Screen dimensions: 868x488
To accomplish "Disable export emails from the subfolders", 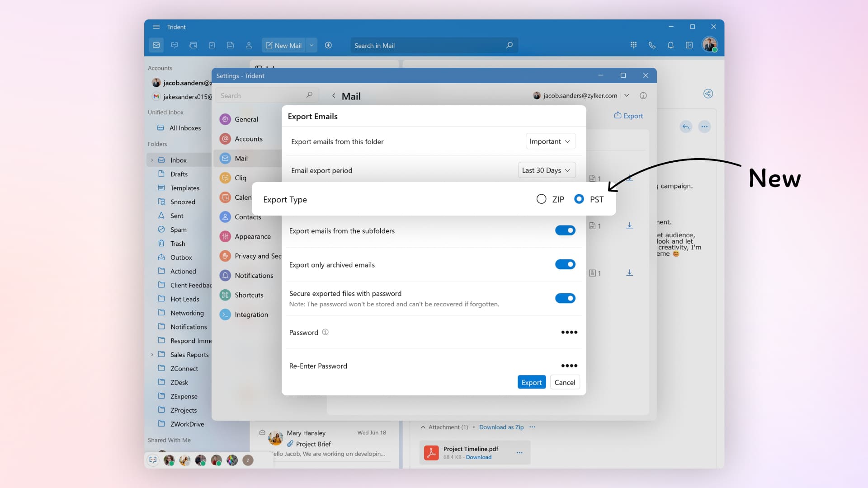I will pyautogui.click(x=565, y=230).
